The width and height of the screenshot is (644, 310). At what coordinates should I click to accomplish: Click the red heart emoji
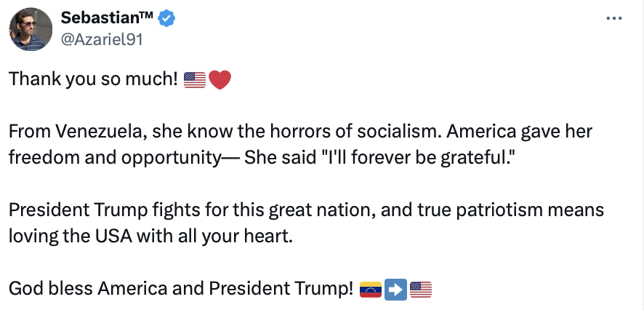coord(220,80)
